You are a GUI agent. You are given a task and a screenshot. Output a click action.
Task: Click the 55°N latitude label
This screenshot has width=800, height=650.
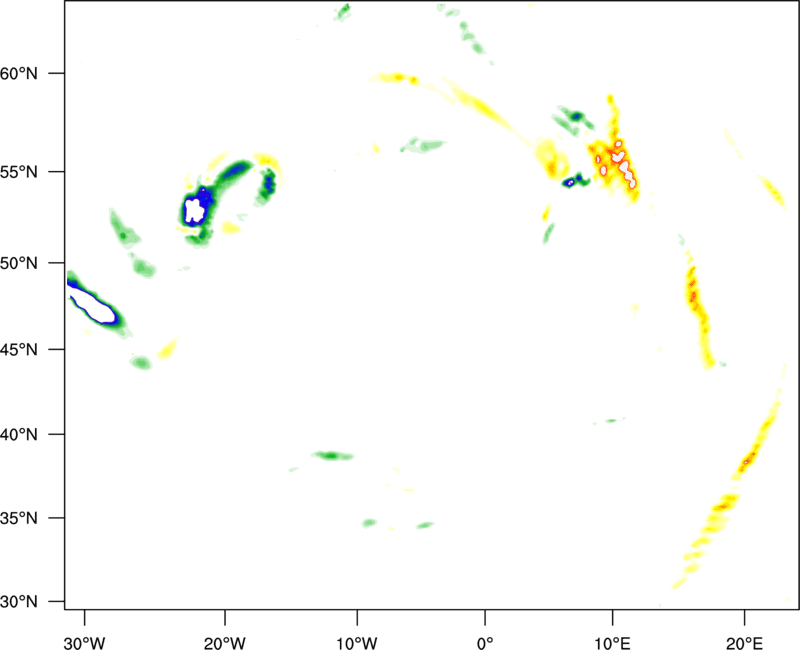(x=19, y=171)
